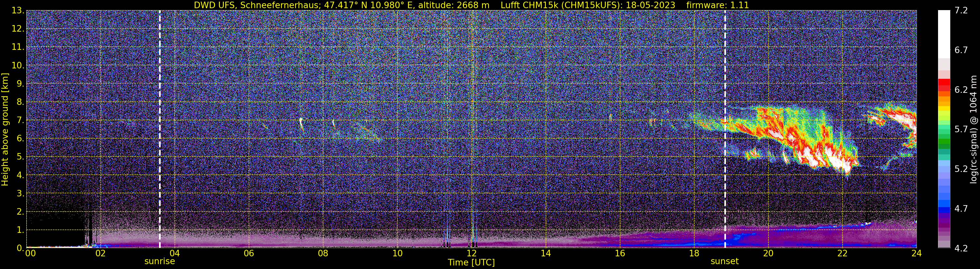Click the y-axis tick label "7."
980x269 pixels.
20,120
